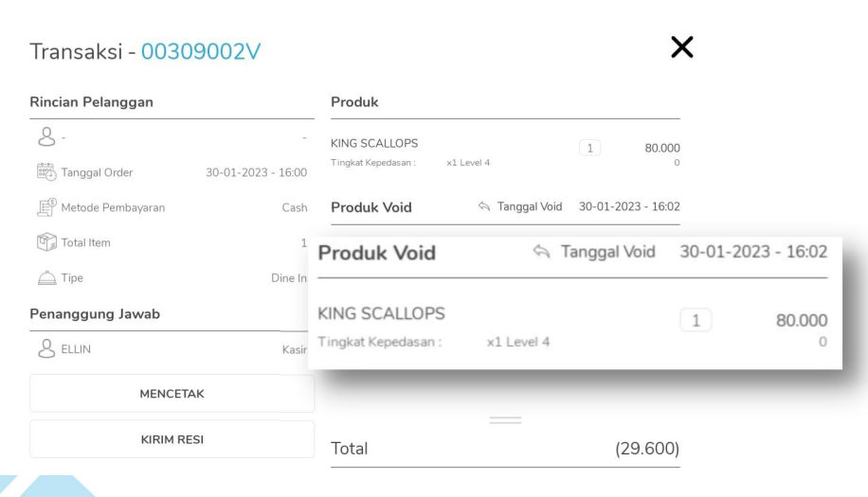This screenshot has height=497, width=868.
Task: Click the reply arrow in enlarged Produk Void
Action: (x=543, y=254)
